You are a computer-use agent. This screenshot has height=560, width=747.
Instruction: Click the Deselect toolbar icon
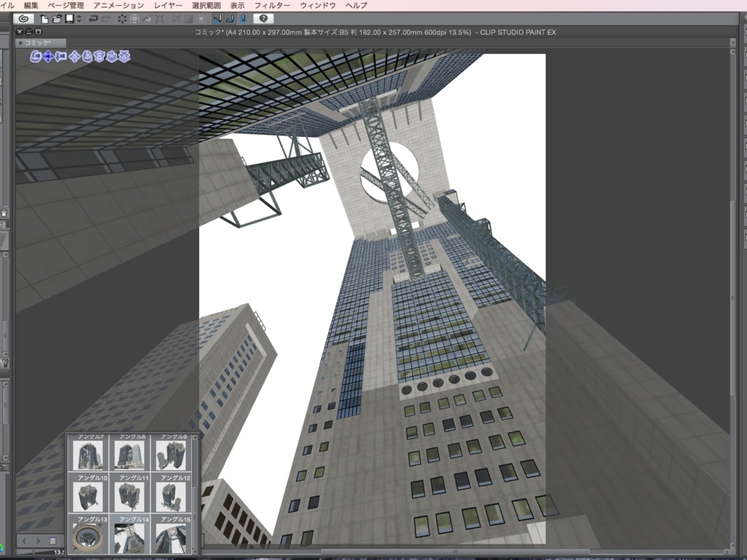177,19
